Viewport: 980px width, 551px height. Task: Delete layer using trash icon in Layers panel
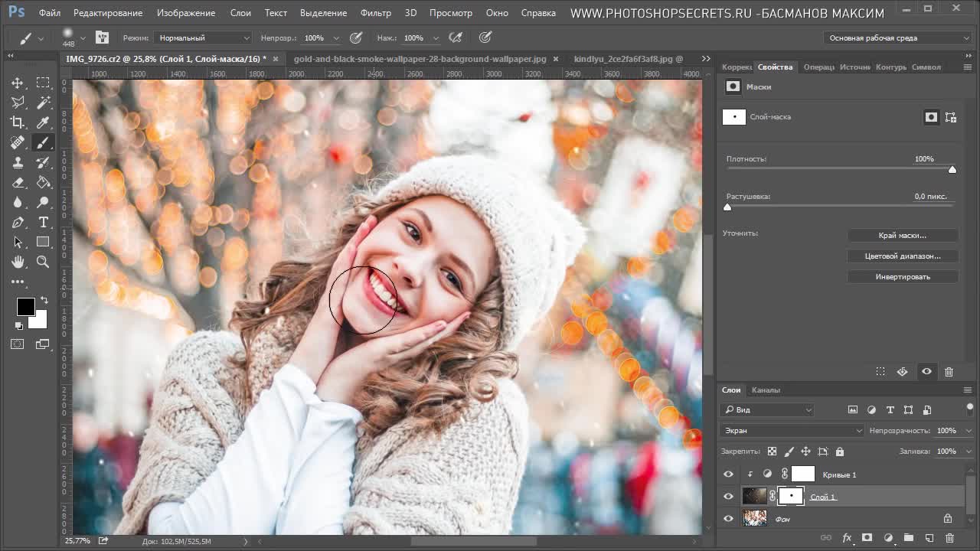coord(949,538)
